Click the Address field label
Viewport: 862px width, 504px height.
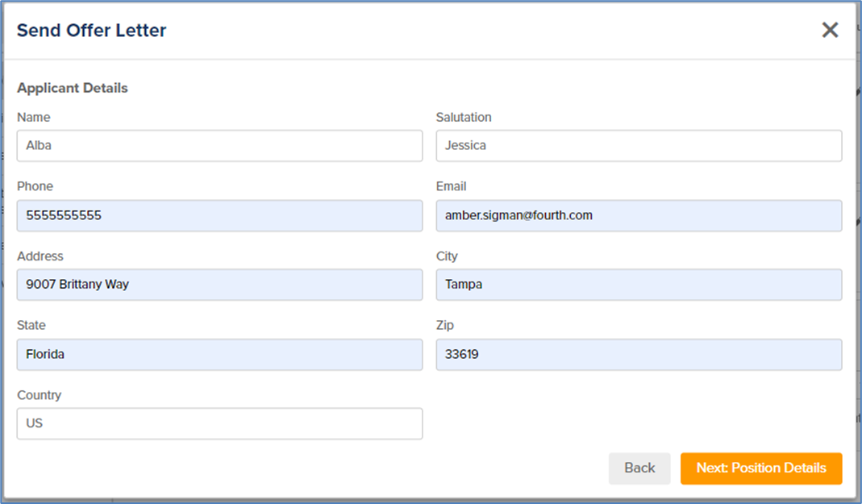(40, 256)
